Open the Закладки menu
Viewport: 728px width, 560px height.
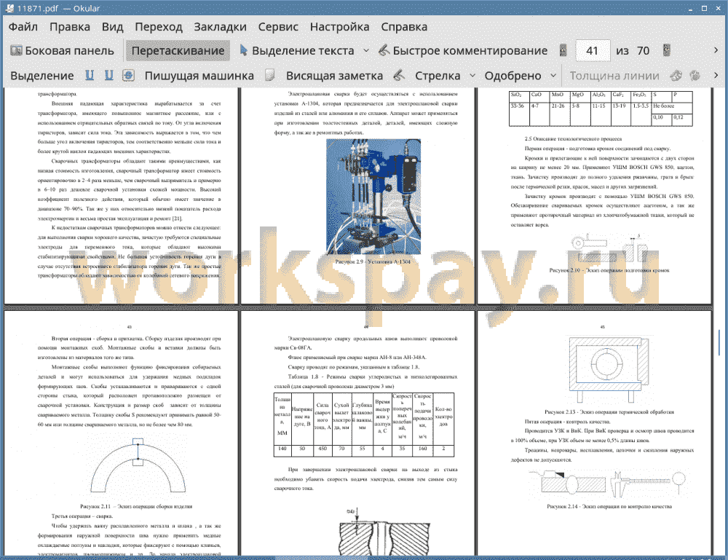coord(220,27)
